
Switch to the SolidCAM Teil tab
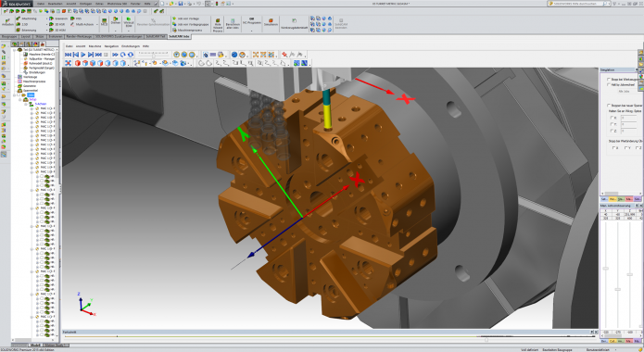point(156,36)
